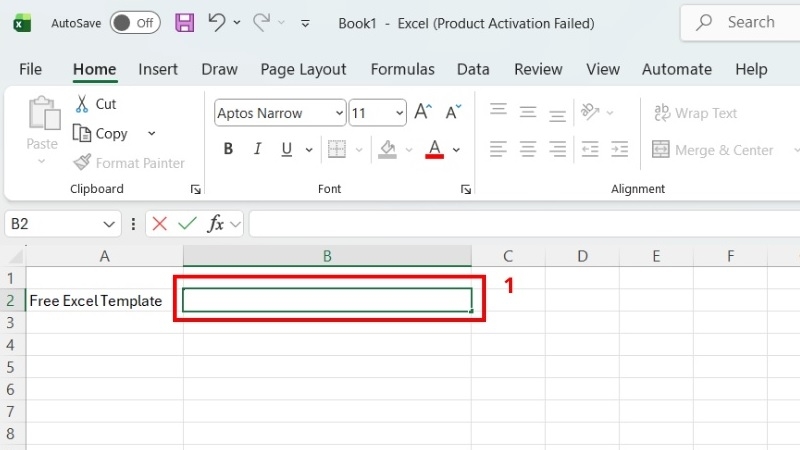Open the font size dropdown

pyautogui.click(x=399, y=113)
